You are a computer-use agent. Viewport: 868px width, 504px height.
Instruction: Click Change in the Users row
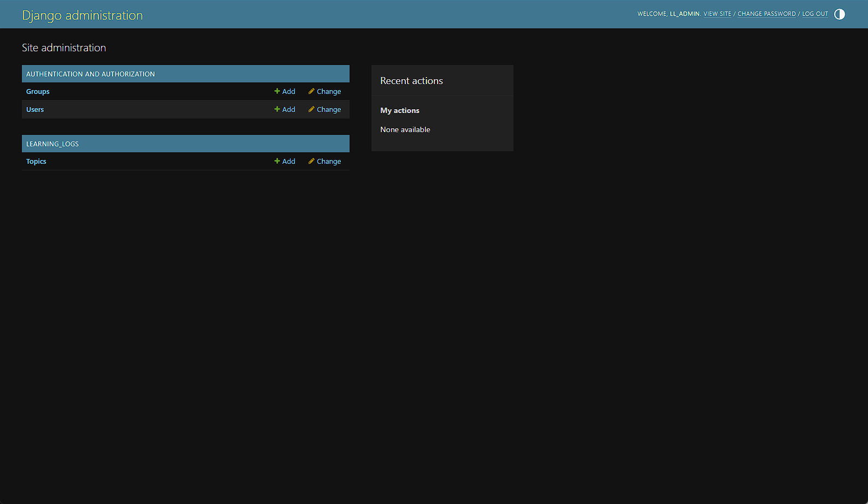[324, 109]
